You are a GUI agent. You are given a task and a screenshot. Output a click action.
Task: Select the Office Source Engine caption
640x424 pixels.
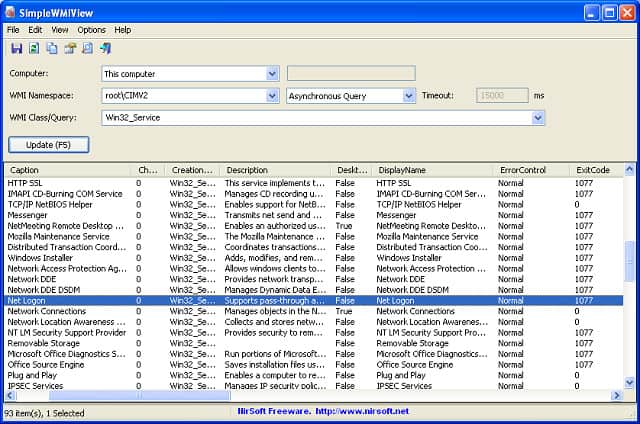(46, 365)
